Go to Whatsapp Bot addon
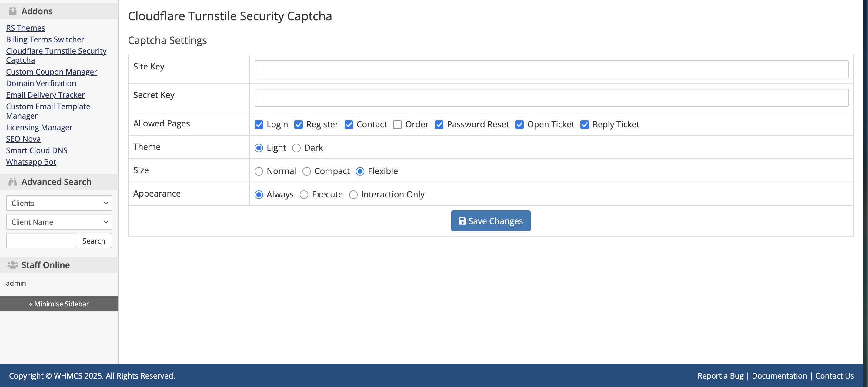 pyautogui.click(x=31, y=162)
